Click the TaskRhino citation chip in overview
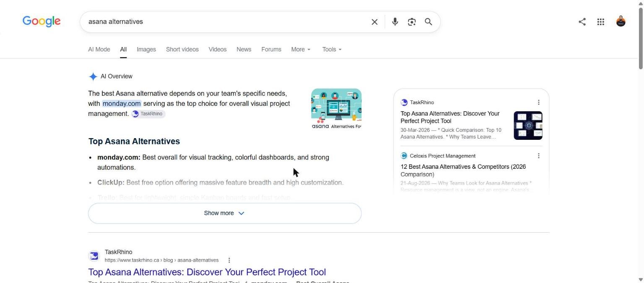The width and height of the screenshot is (644, 283). point(148,114)
